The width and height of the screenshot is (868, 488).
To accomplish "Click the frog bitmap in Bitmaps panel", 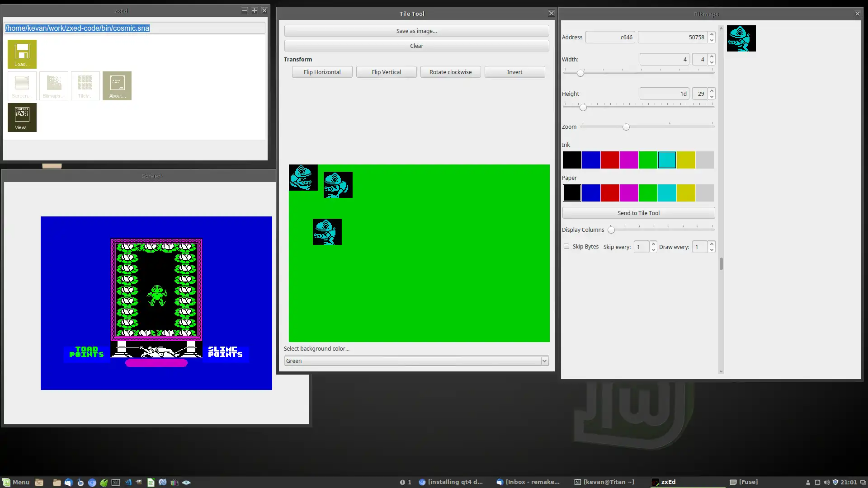I will pos(741,38).
